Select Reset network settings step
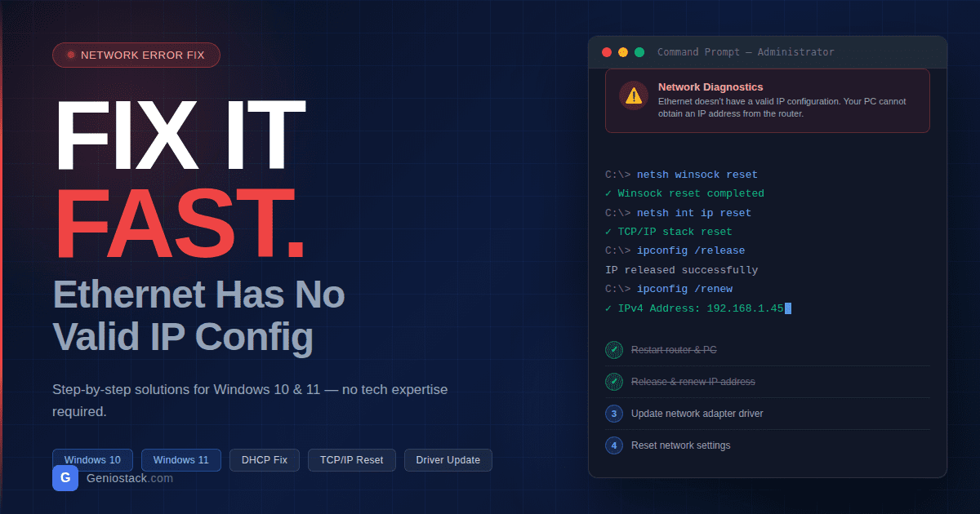The width and height of the screenshot is (980, 514). pos(680,445)
